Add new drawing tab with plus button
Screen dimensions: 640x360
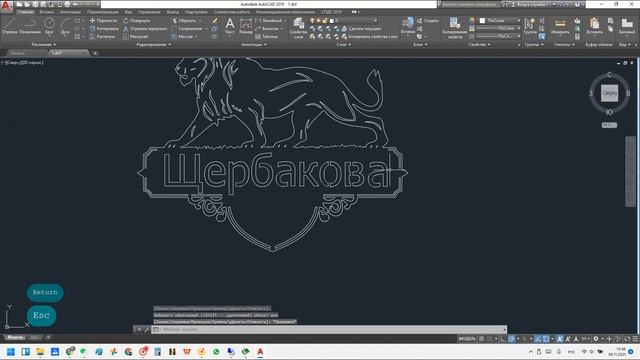click(95, 53)
